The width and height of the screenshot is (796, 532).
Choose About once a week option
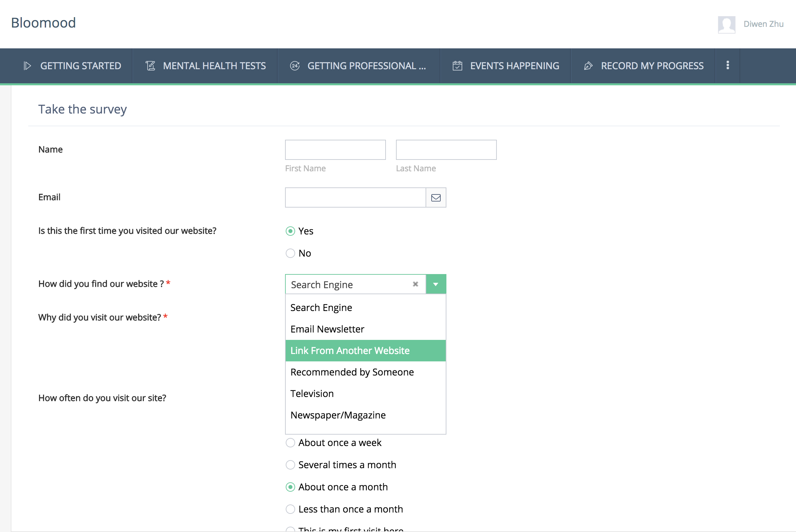tap(290, 443)
